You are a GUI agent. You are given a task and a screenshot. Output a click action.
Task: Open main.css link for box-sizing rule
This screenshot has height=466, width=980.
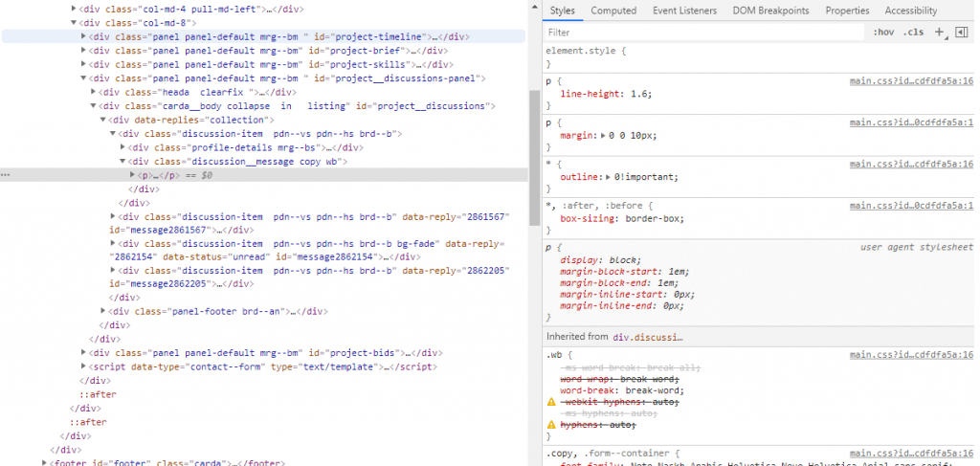pyautogui.click(x=911, y=205)
